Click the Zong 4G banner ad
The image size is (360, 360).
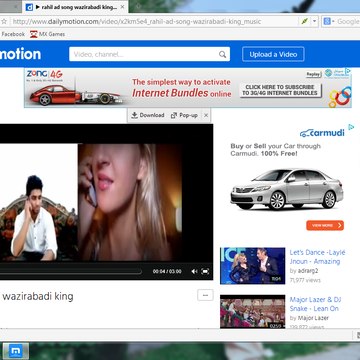(x=188, y=88)
